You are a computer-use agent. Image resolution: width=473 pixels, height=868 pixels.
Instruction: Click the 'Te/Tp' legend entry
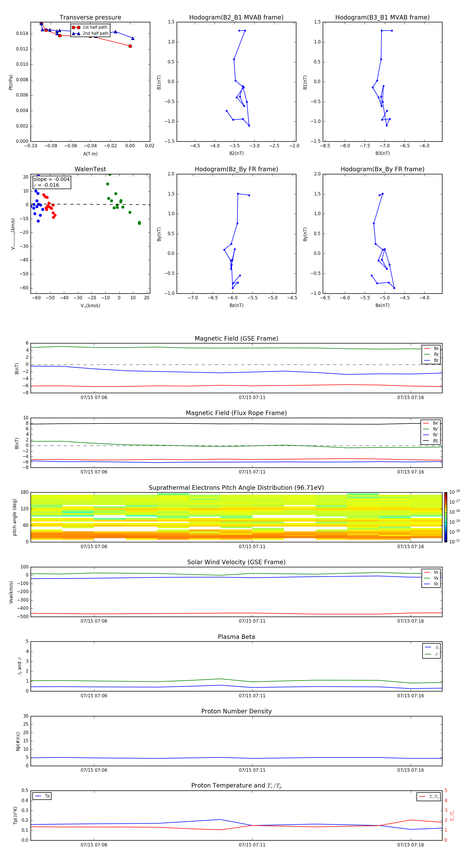(429, 796)
